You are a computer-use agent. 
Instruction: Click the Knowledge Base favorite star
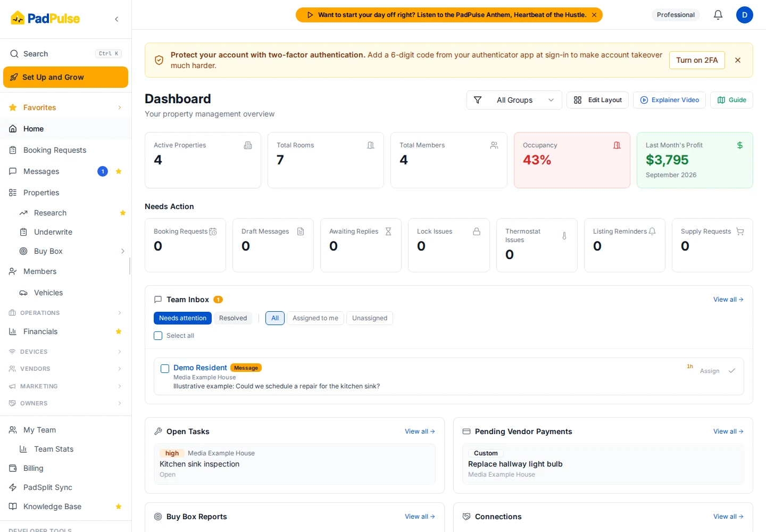tap(119, 506)
